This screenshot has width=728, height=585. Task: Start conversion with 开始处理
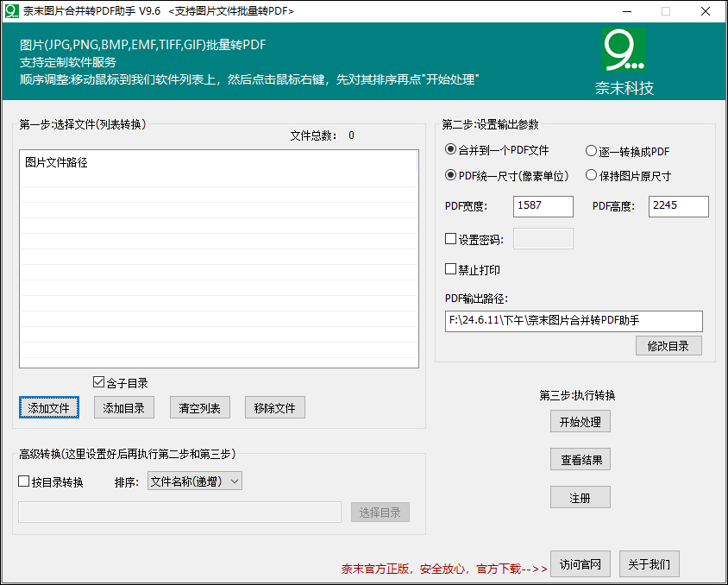pos(580,421)
